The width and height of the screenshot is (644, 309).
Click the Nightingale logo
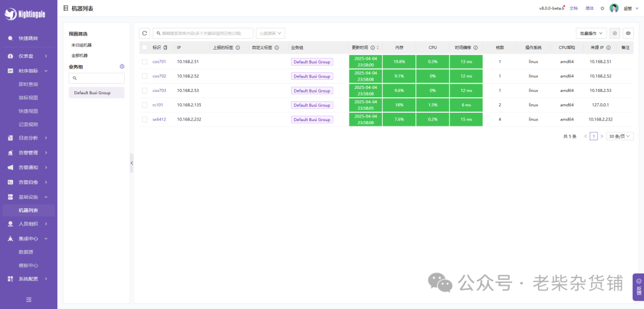(x=25, y=14)
